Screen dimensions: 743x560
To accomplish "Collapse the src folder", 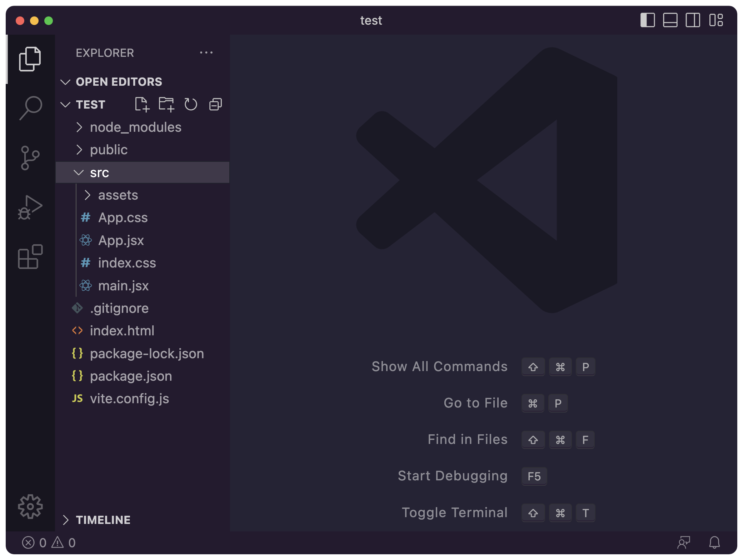I will (99, 173).
